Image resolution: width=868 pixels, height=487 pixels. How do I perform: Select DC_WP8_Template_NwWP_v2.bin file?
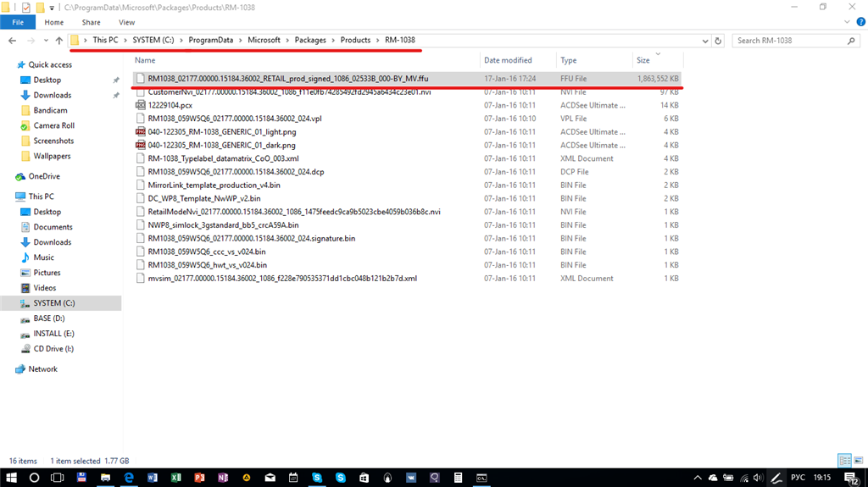coord(407,198)
